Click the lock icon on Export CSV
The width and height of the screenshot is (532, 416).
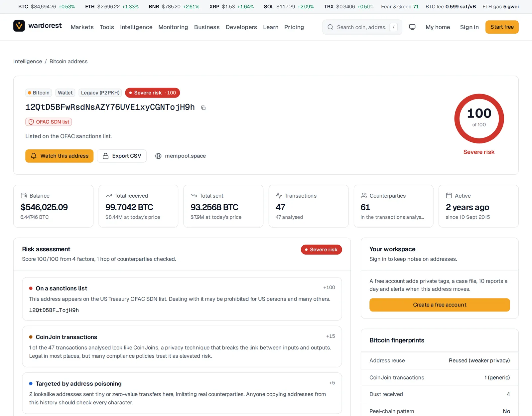point(105,156)
